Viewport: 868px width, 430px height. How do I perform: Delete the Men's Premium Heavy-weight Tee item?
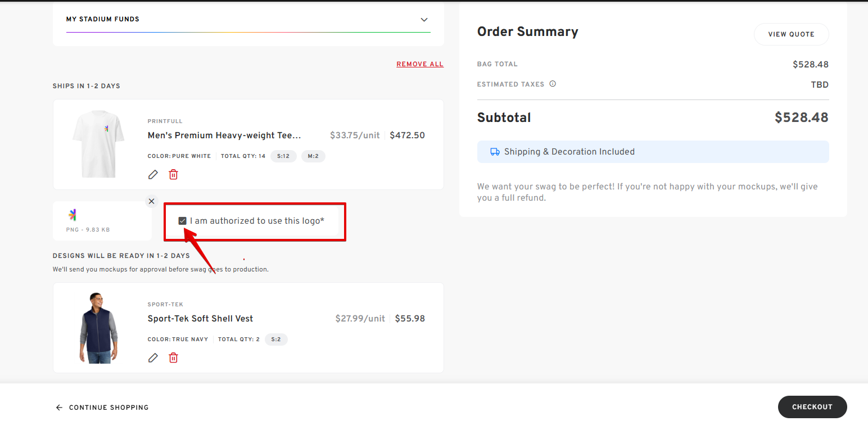pos(173,175)
